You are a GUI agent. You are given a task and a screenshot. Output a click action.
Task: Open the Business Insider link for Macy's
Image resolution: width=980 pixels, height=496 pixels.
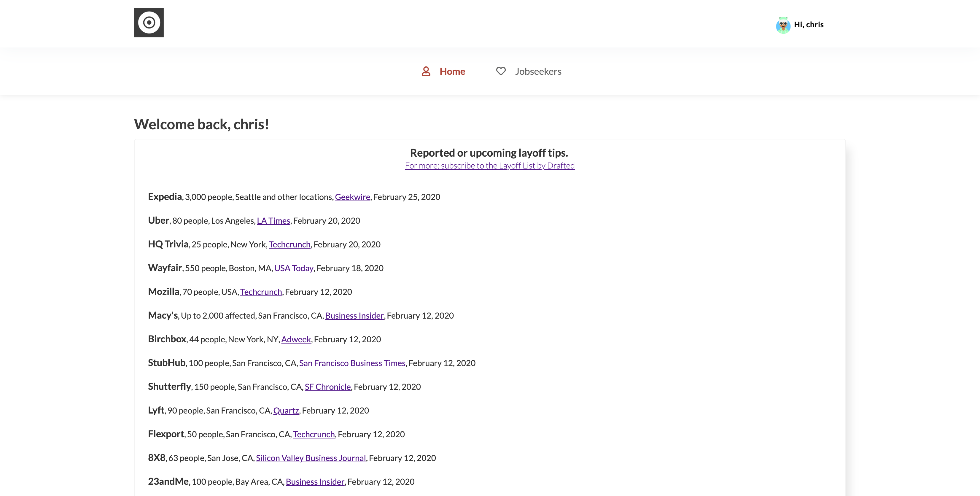354,316
